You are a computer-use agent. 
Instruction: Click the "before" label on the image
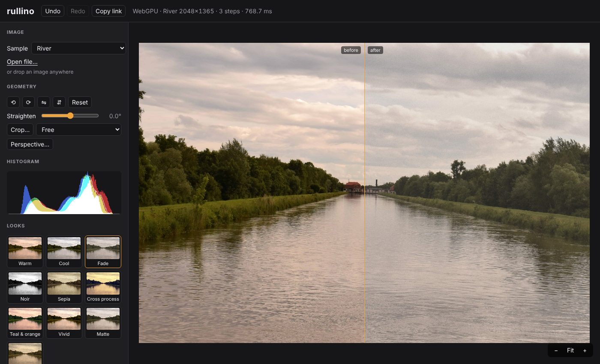pyautogui.click(x=351, y=50)
